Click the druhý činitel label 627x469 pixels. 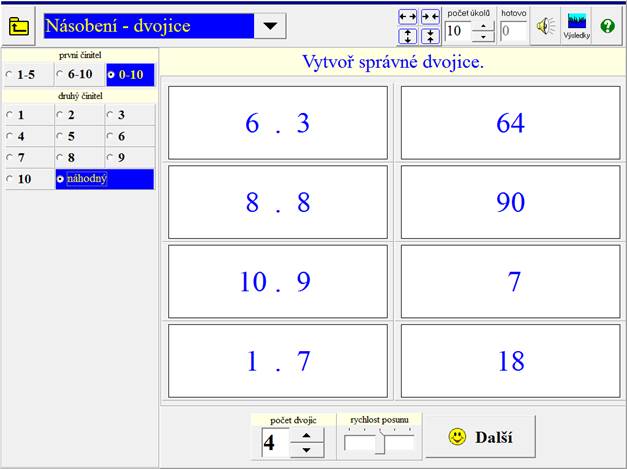(80, 96)
